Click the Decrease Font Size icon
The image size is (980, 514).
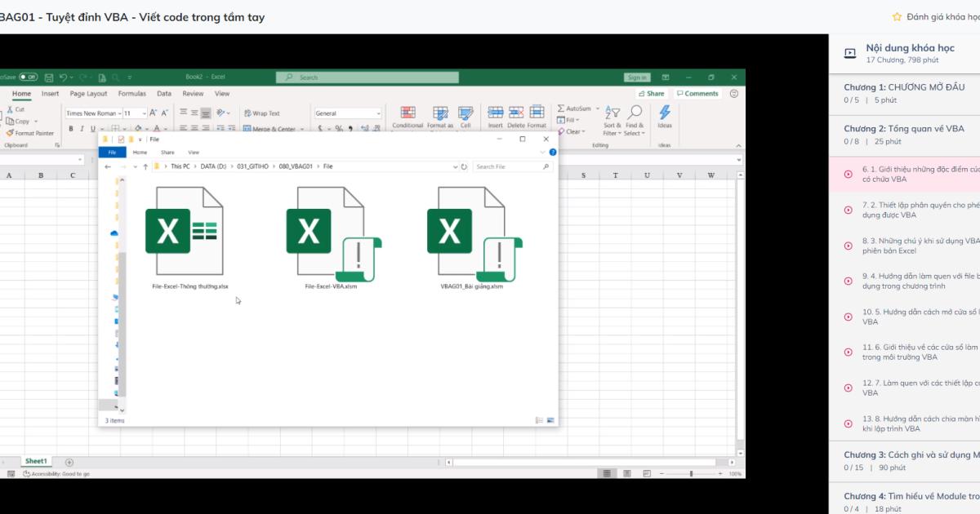(x=163, y=113)
